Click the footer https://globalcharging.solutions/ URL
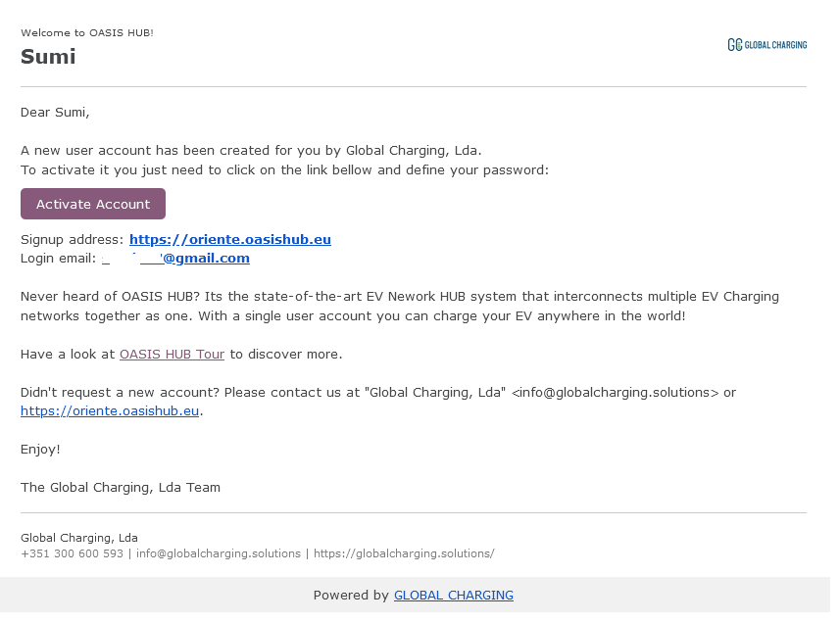Image resolution: width=840 pixels, height=623 pixels. (x=404, y=553)
